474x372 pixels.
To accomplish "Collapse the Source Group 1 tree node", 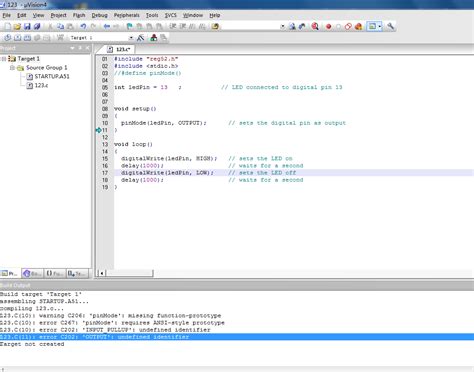I will coord(12,68).
